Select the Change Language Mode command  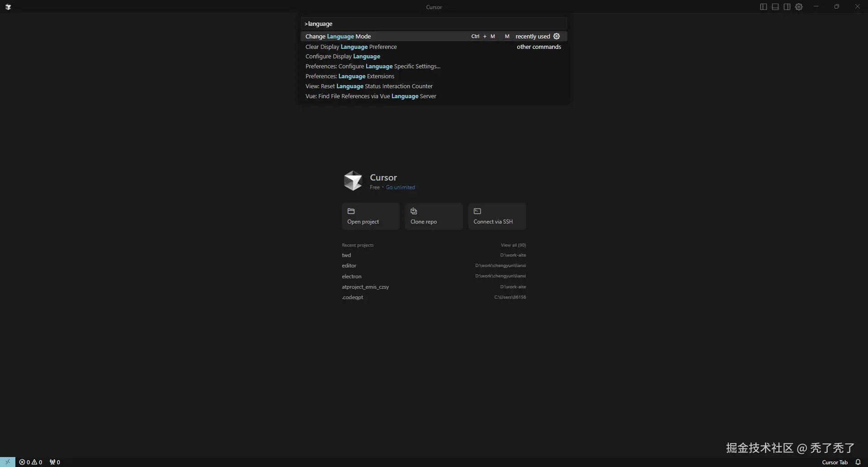tap(434, 36)
